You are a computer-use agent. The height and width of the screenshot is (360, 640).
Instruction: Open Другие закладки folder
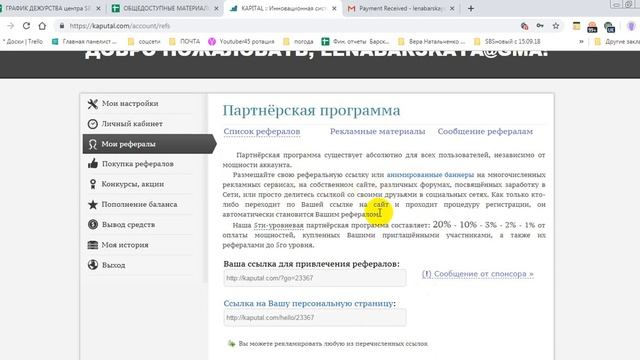point(616,41)
